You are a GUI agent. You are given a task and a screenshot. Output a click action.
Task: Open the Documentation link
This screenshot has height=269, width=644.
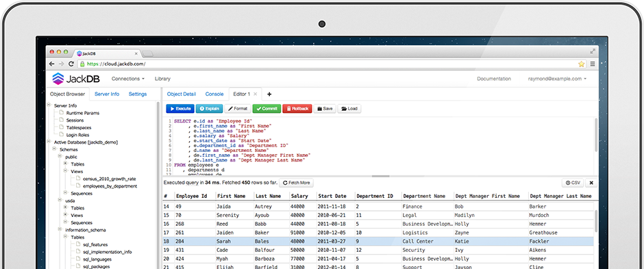pos(494,79)
